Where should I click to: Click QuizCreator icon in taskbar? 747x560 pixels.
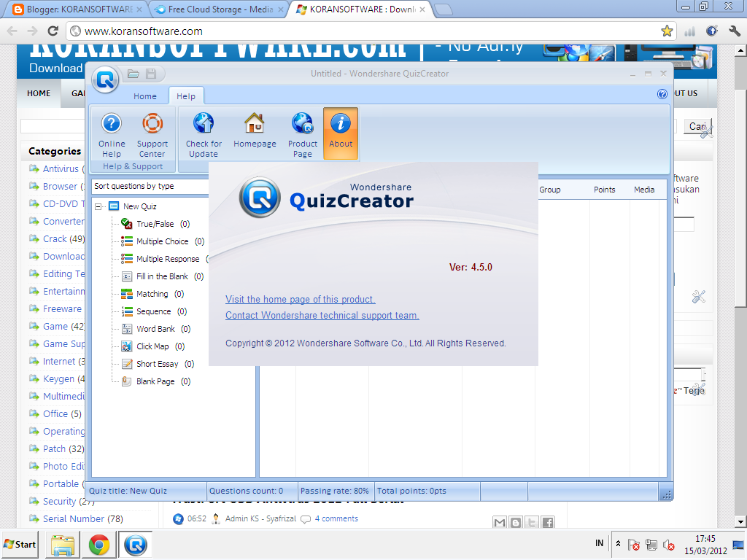click(x=136, y=545)
